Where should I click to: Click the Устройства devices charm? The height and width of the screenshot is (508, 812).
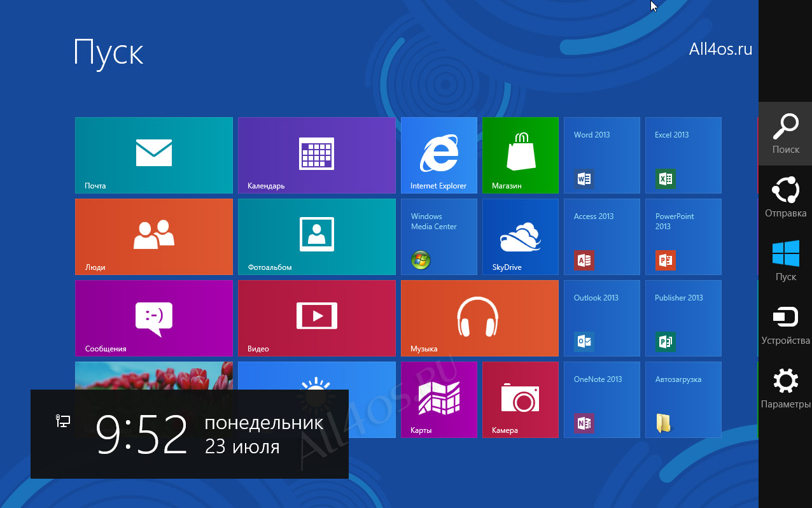click(x=785, y=325)
